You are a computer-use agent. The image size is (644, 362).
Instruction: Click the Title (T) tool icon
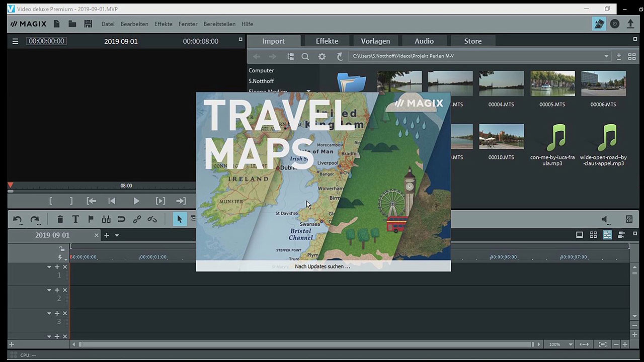[75, 219]
